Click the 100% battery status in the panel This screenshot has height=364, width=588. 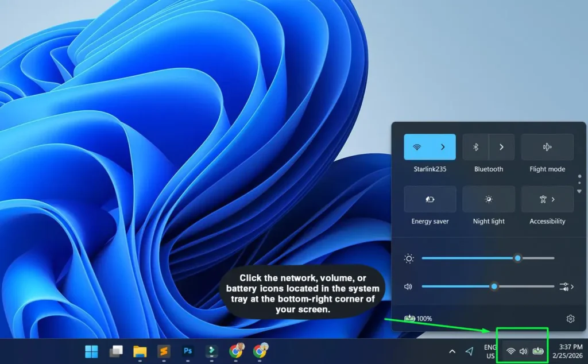[x=418, y=318]
